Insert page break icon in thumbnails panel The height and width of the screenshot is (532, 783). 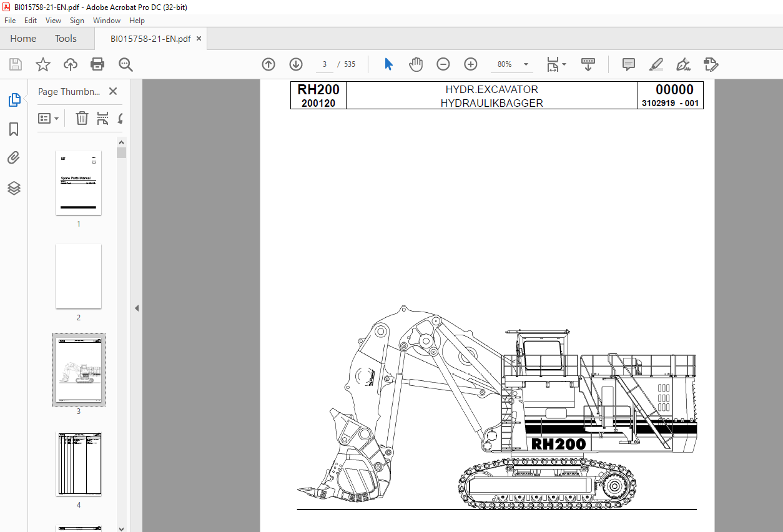coord(103,118)
